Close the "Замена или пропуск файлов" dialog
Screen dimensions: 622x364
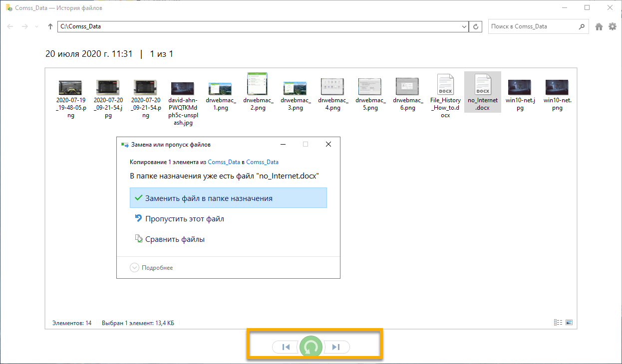point(328,145)
